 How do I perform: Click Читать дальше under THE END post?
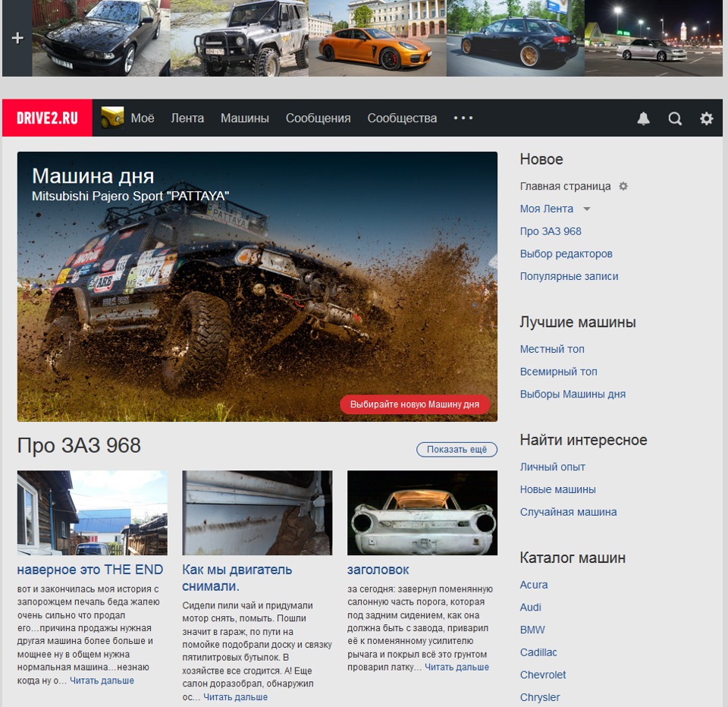pyautogui.click(x=102, y=680)
